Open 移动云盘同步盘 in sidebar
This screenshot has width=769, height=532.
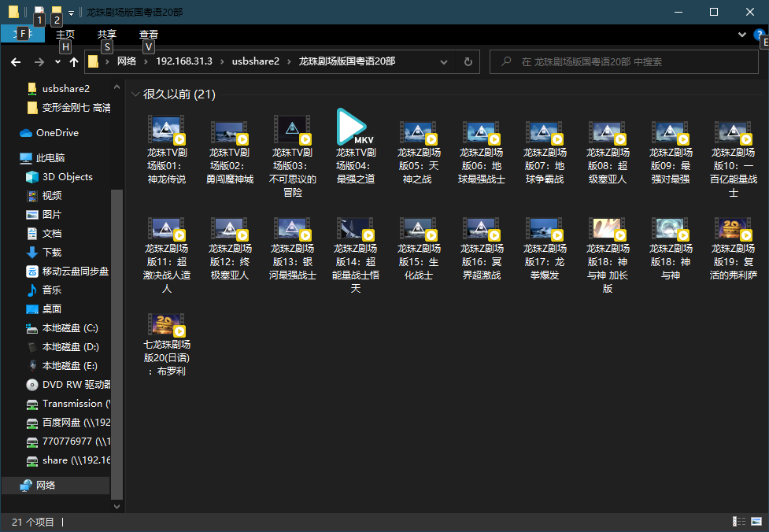tap(68, 272)
